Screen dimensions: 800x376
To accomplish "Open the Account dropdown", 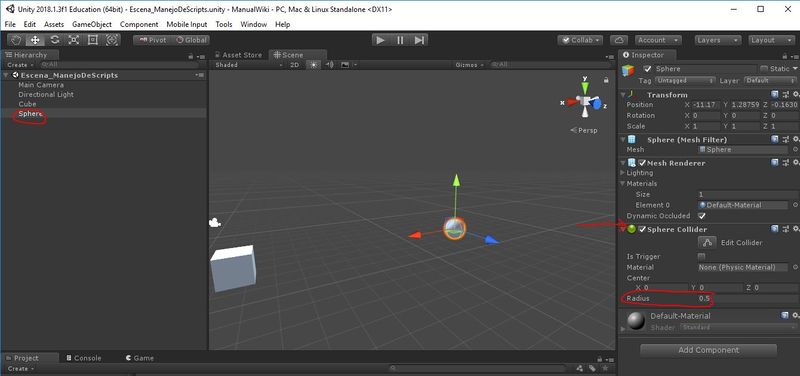I will [x=659, y=40].
